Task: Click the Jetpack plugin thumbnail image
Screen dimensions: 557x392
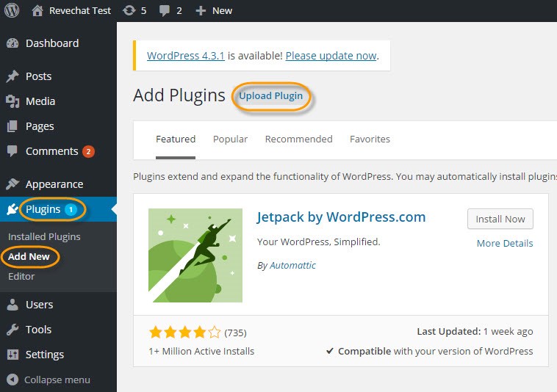Action: tap(195, 255)
